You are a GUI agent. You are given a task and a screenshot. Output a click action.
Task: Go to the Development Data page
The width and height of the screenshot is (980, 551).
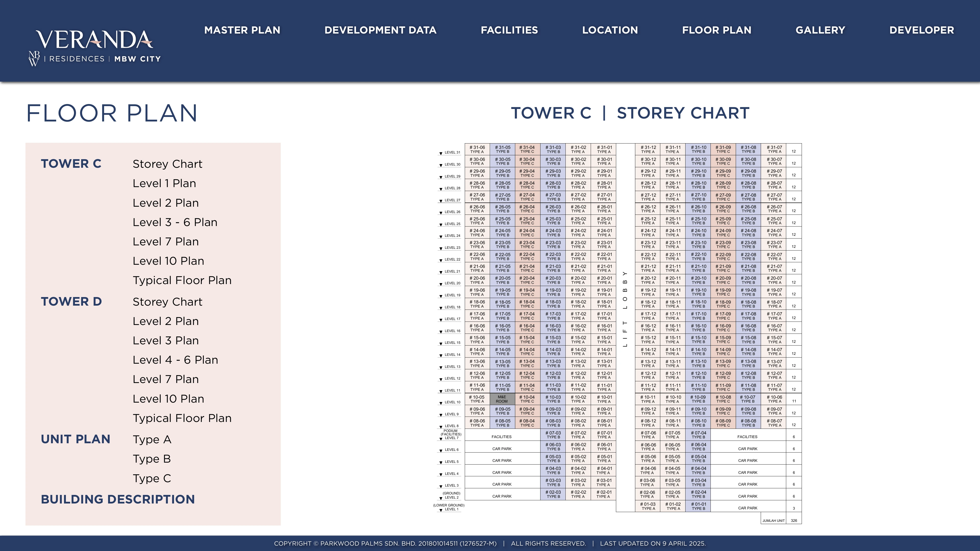(380, 30)
